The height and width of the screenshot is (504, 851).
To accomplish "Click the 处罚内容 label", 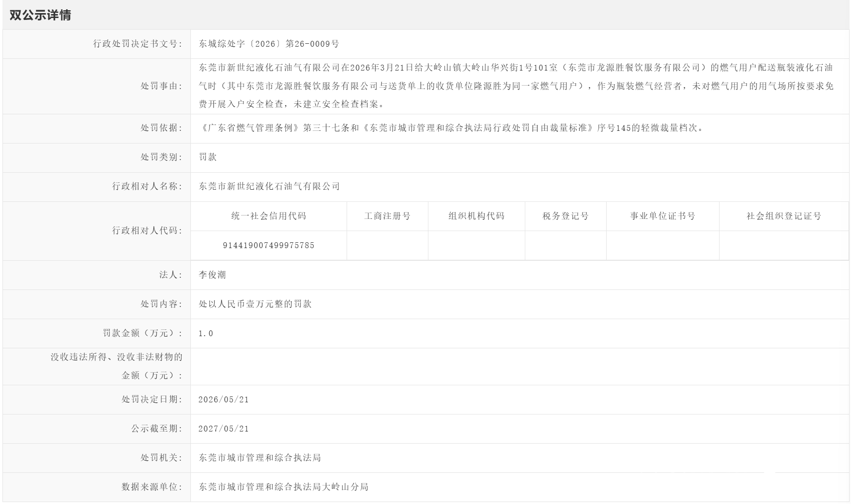I will click(162, 304).
